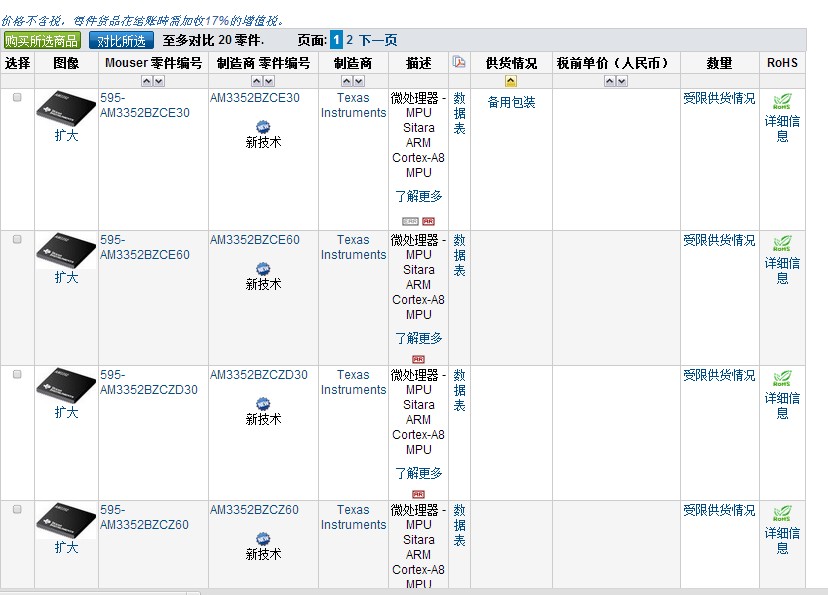The width and height of the screenshot is (828, 595).
Task: Click yellow sort arrow under 供货情况
Action: pyautogui.click(x=511, y=81)
